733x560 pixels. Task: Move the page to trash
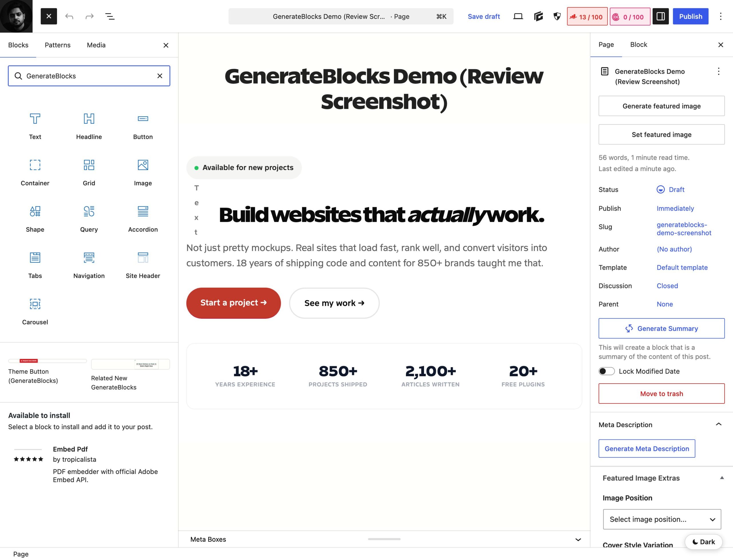(x=661, y=393)
